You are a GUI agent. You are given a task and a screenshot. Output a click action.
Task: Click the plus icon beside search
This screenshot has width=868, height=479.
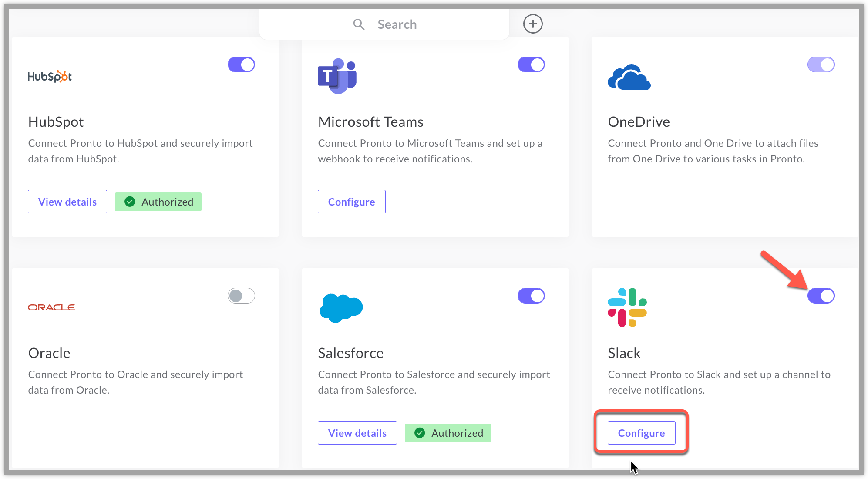pos(533,24)
